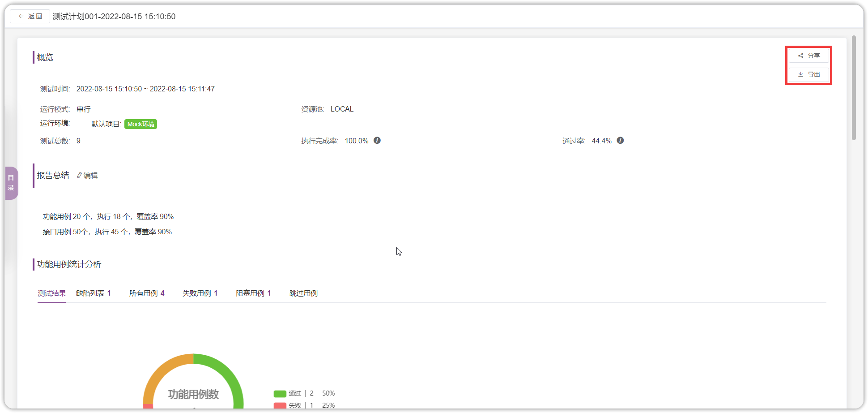Click the 功能用例数 chart center label
Image resolution: width=868 pixels, height=413 pixels.
193,394
